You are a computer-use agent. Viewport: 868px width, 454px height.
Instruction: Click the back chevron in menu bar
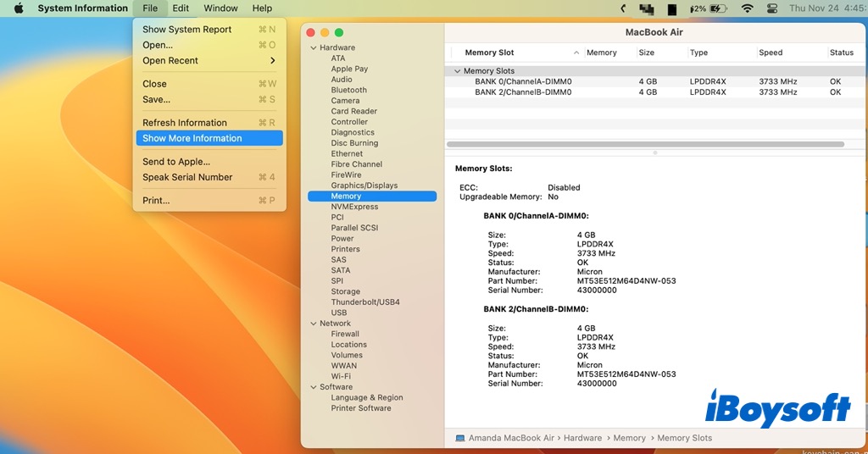coord(623,8)
